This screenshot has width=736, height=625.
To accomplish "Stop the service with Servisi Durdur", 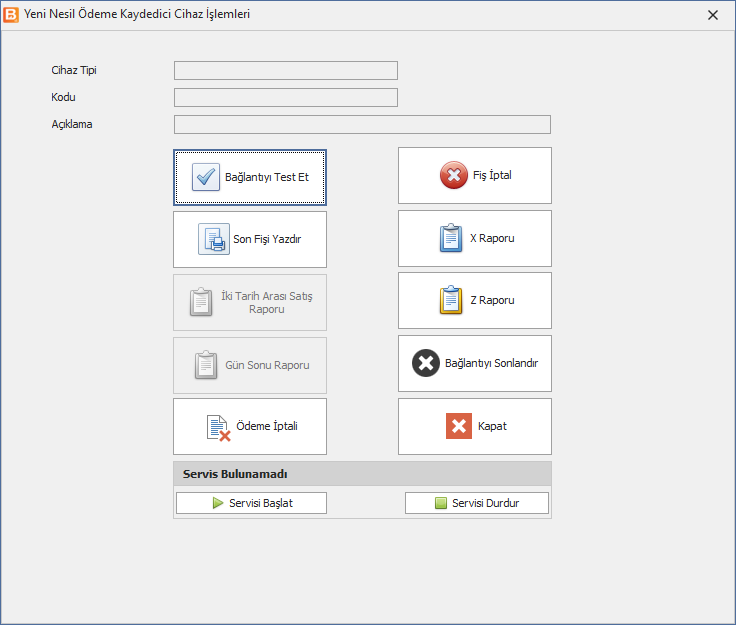I will pos(476,503).
